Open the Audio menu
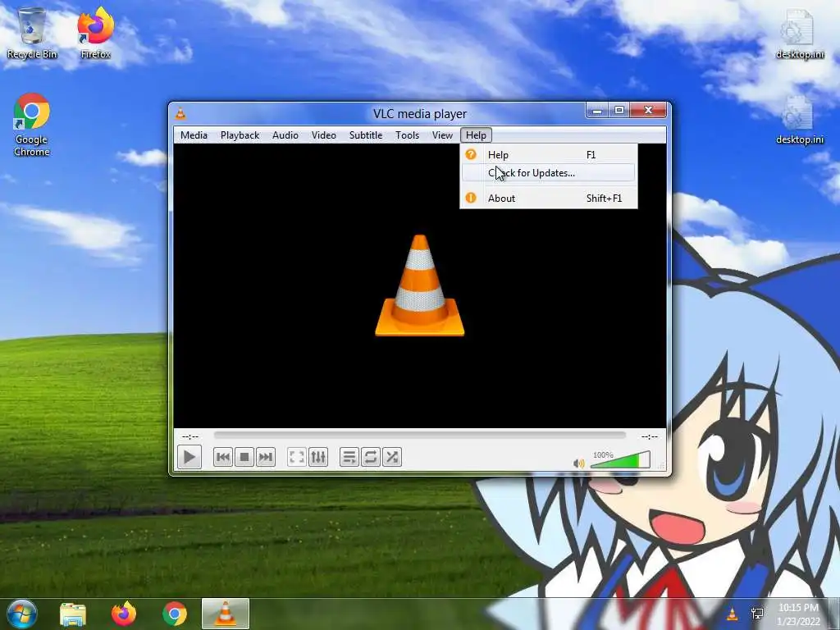840x630 pixels. pyautogui.click(x=285, y=135)
